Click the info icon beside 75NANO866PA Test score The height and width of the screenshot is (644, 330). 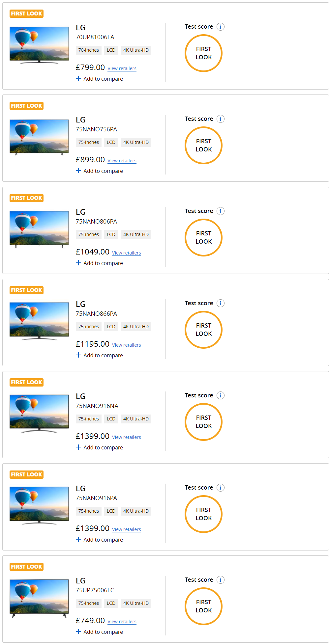click(x=220, y=303)
